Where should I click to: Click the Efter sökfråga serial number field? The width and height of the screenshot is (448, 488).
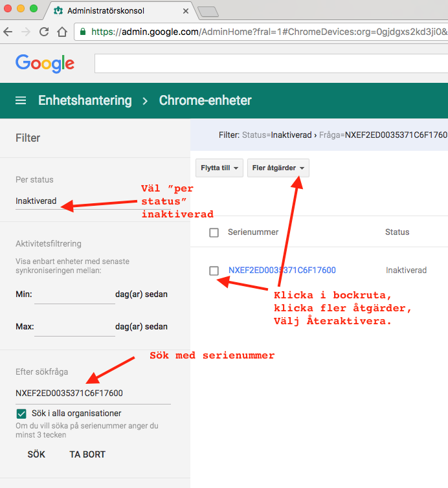[x=93, y=394]
